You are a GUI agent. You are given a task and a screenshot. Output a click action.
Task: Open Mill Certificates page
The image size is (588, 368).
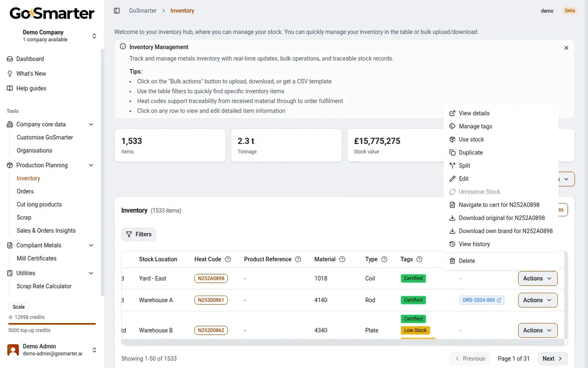coord(37,259)
